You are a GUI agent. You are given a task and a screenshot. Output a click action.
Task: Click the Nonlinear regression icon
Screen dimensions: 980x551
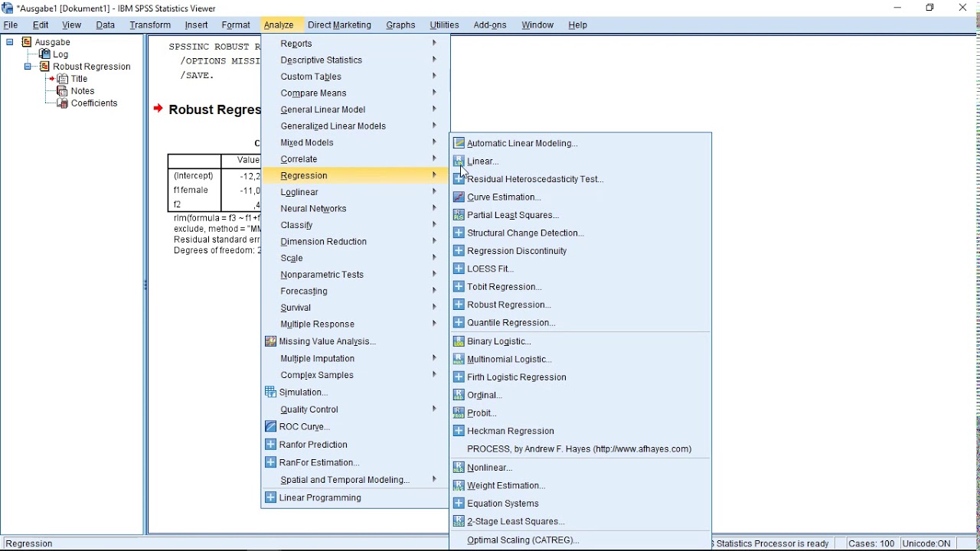pyautogui.click(x=459, y=468)
